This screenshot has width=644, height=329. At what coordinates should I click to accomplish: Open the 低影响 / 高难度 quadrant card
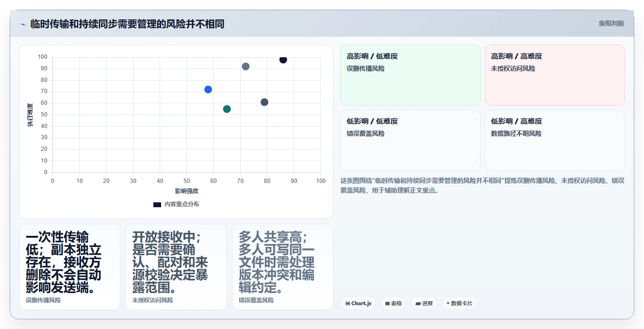555,140
